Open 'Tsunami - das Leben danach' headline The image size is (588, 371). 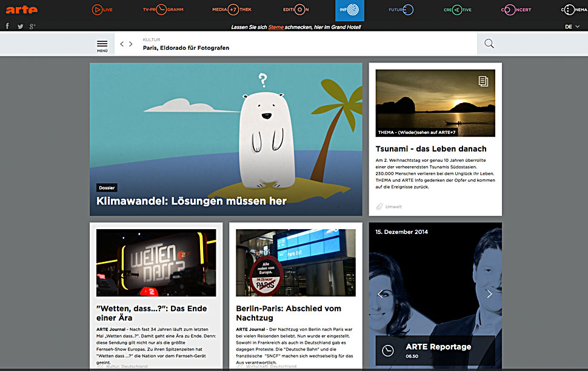[431, 149]
